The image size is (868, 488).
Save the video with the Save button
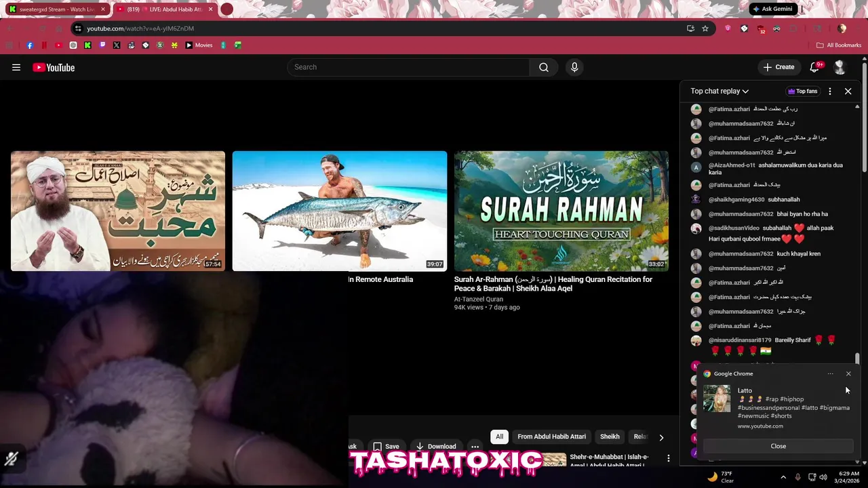coord(387,446)
